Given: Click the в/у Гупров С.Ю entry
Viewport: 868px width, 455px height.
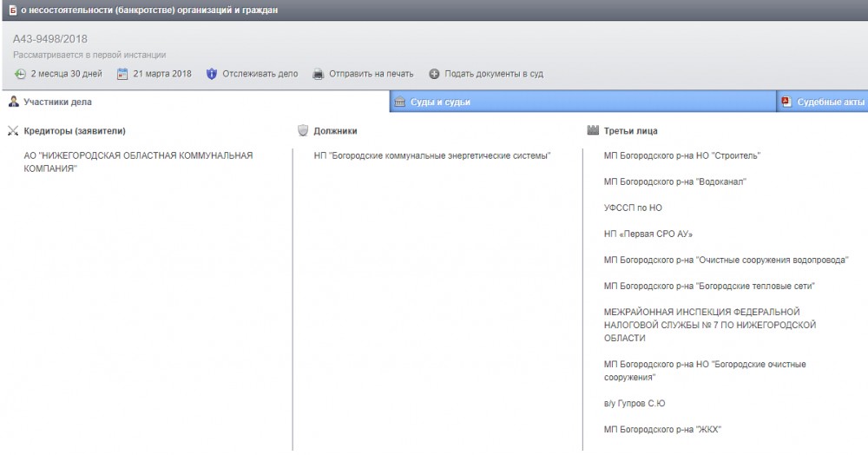Looking at the screenshot, I should click(635, 404).
